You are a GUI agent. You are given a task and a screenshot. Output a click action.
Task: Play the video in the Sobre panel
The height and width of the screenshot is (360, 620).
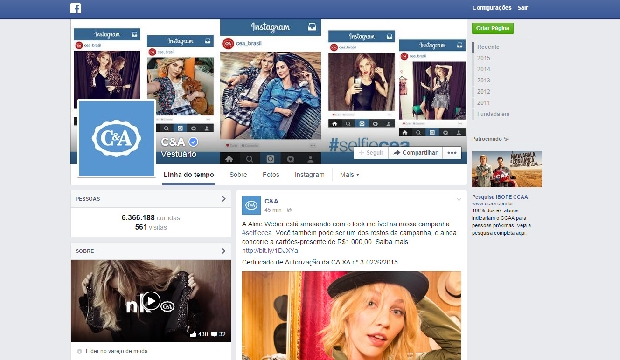(151, 301)
